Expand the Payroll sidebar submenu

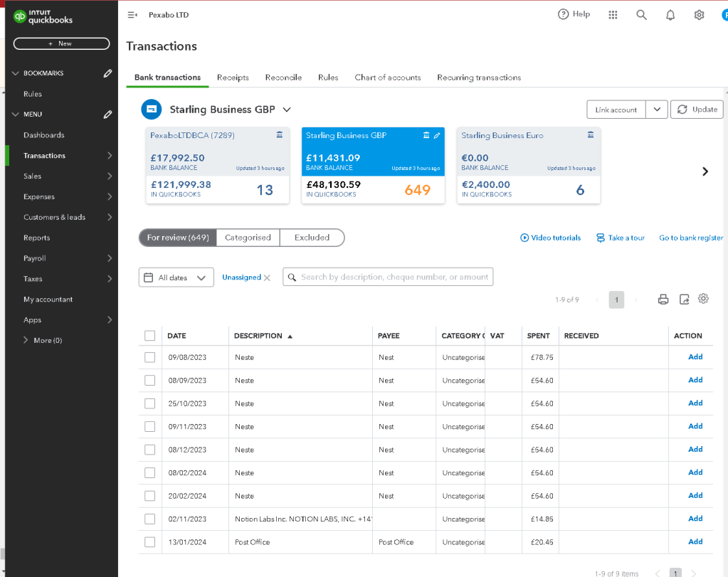110,258
